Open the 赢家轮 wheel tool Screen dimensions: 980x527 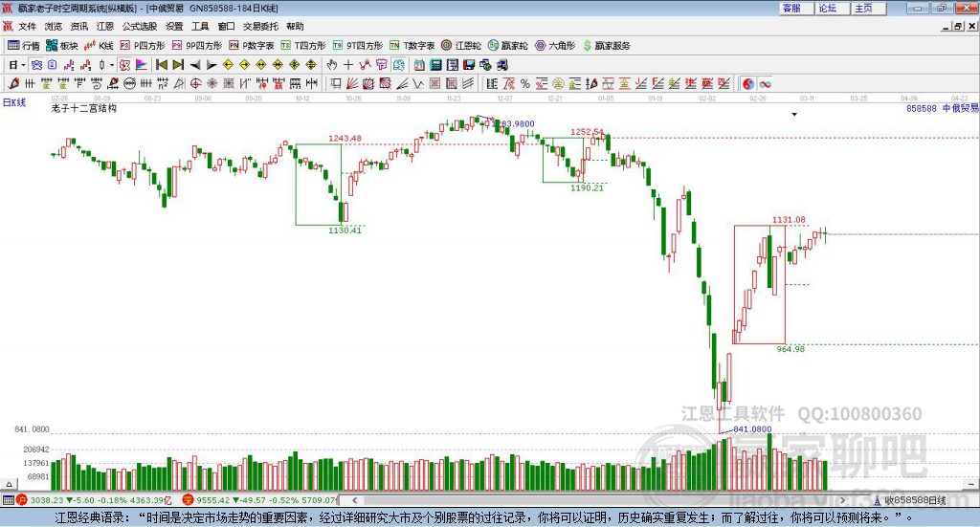(508, 46)
